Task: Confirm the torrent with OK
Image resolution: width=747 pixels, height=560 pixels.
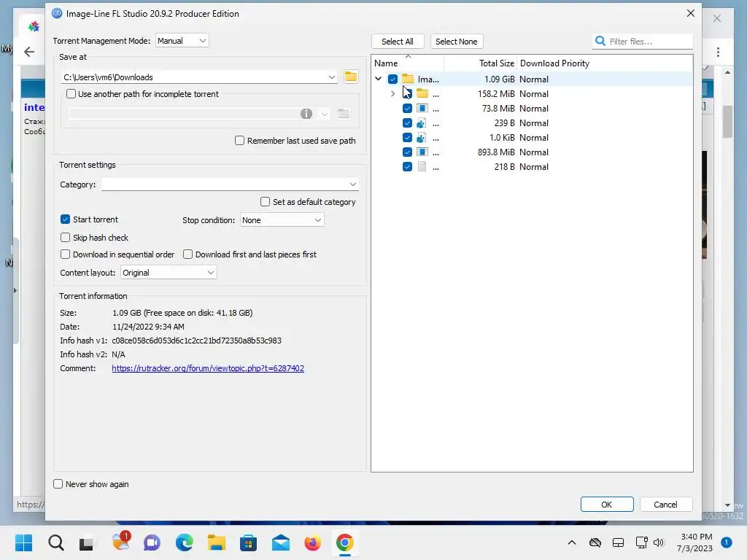Action: tap(606, 505)
